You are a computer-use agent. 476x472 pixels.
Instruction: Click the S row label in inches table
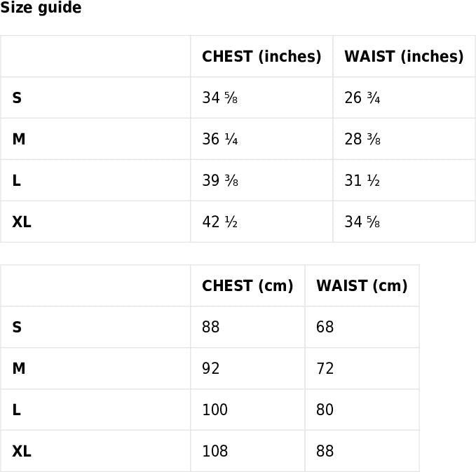click(x=17, y=97)
